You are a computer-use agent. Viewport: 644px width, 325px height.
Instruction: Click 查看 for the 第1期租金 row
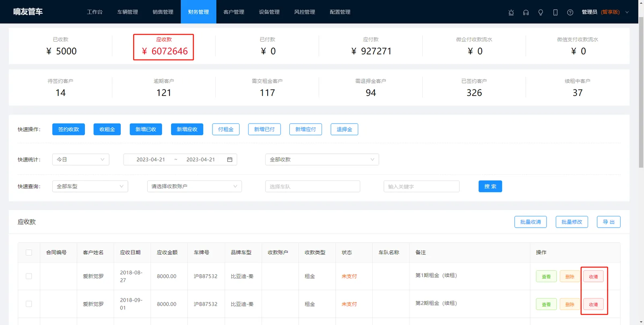(546, 277)
